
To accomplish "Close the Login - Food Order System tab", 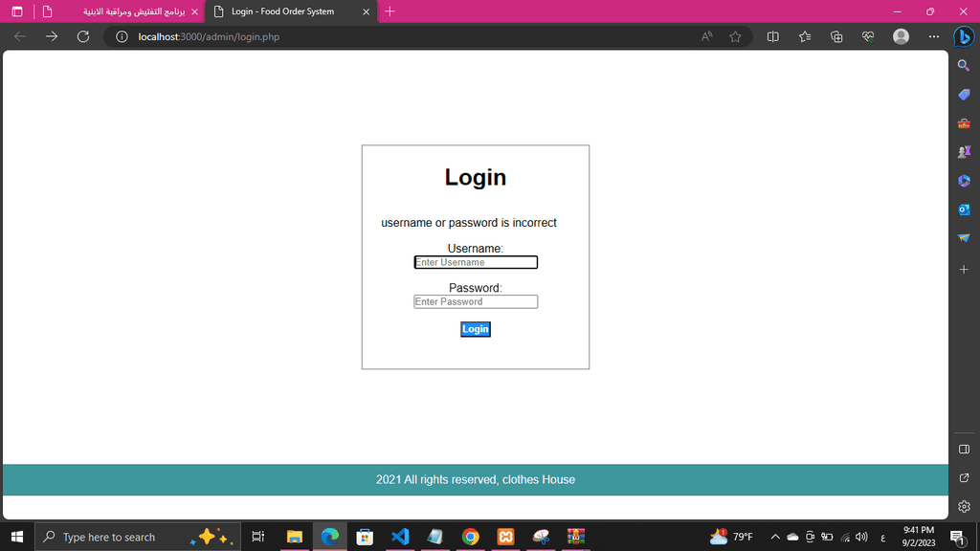I will (x=367, y=11).
